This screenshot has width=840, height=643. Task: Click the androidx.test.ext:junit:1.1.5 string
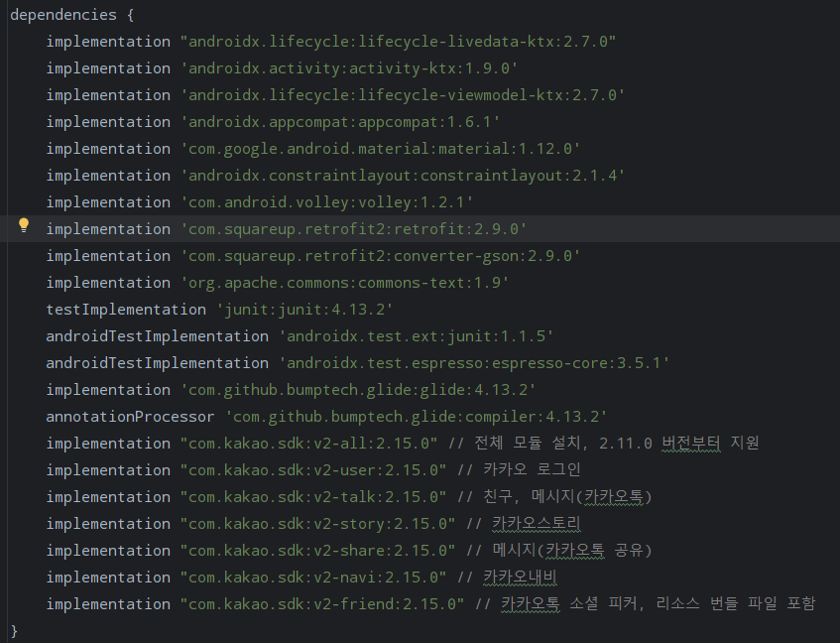click(416, 336)
